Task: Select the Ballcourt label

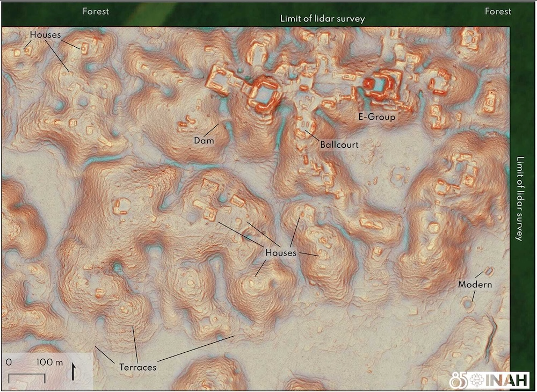Action: (339, 144)
